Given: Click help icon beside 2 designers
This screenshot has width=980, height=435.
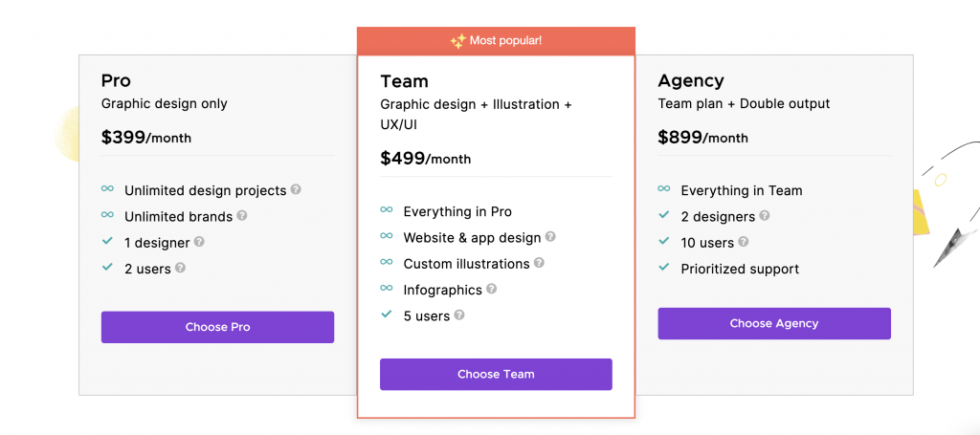Looking at the screenshot, I should click(765, 216).
